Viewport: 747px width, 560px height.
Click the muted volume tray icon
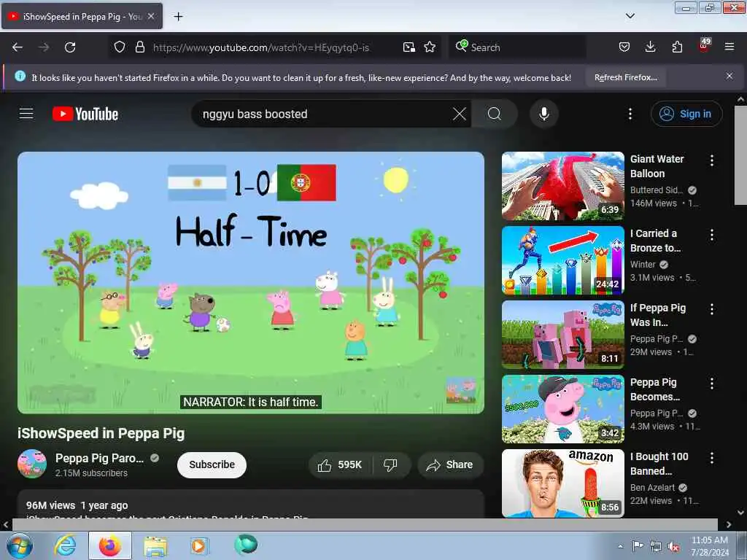tap(673, 547)
